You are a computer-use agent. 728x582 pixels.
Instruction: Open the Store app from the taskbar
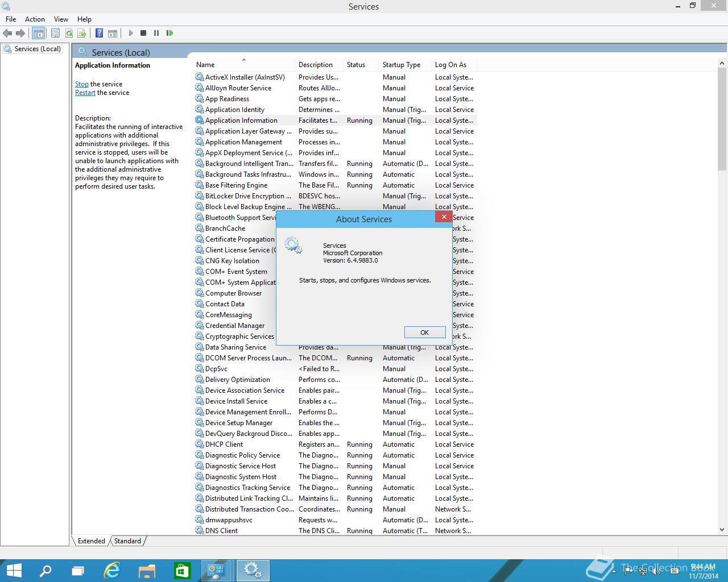(182, 571)
